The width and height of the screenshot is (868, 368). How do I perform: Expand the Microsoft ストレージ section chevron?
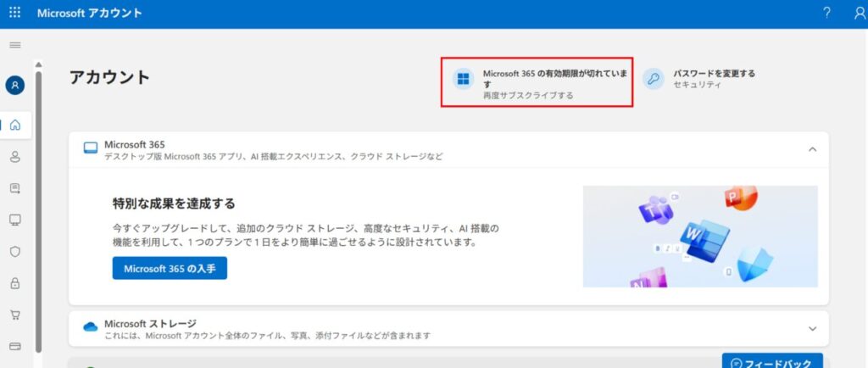click(812, 328)
